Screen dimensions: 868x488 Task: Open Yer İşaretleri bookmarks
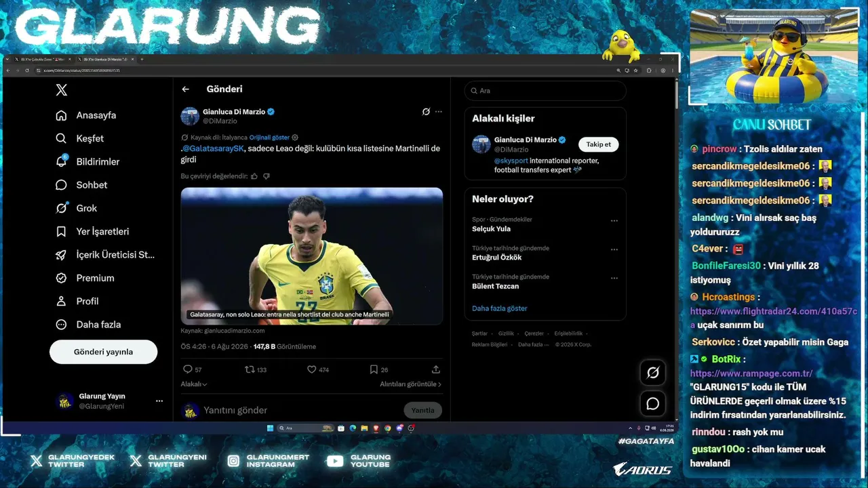tap(92, 231)
